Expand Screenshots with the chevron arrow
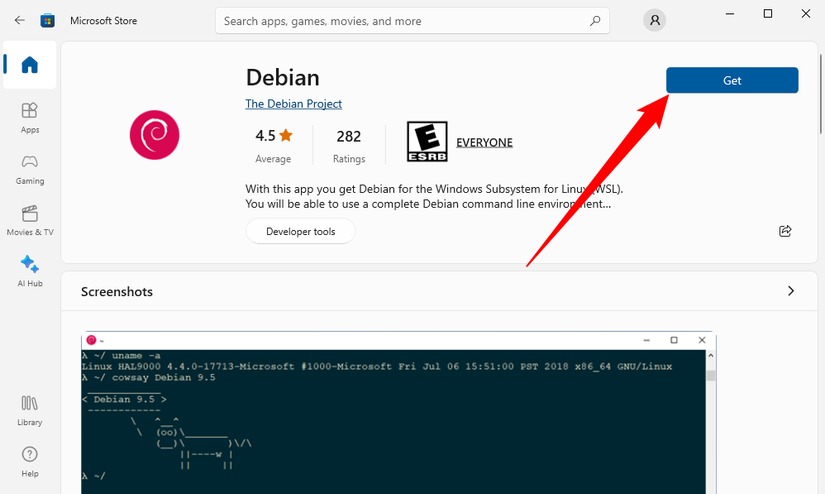 click(x=791, y=291)
